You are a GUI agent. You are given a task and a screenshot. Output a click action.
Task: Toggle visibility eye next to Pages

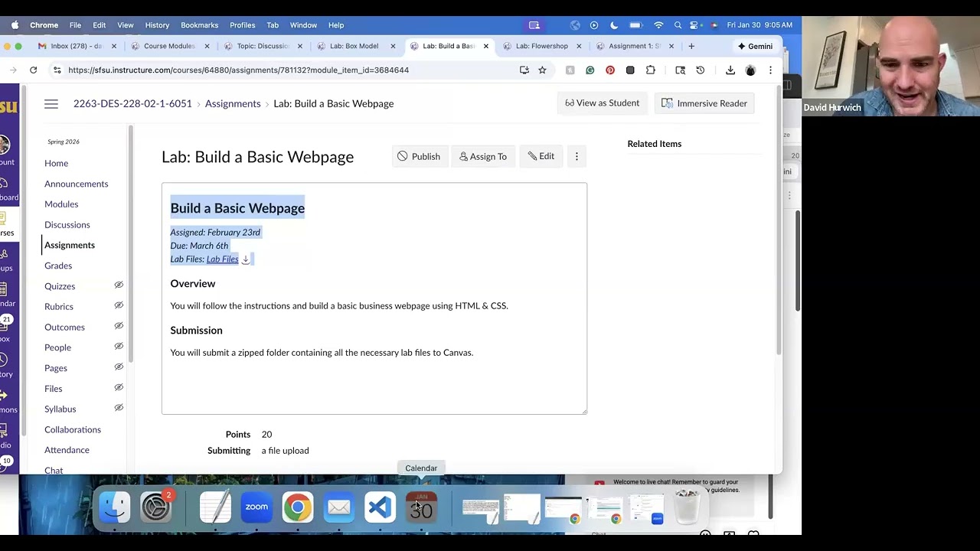[x=119, y=367]
